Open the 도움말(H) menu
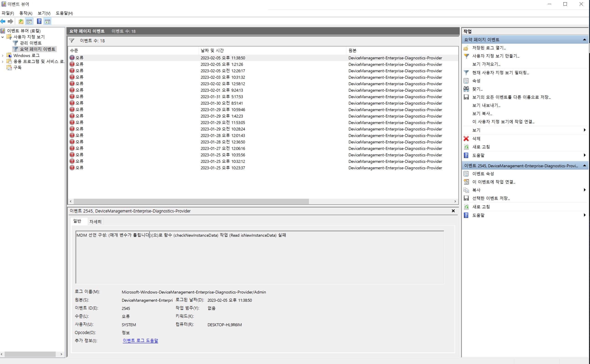The height and width of the screenshot is (364, 590). (x=64, y=13)
